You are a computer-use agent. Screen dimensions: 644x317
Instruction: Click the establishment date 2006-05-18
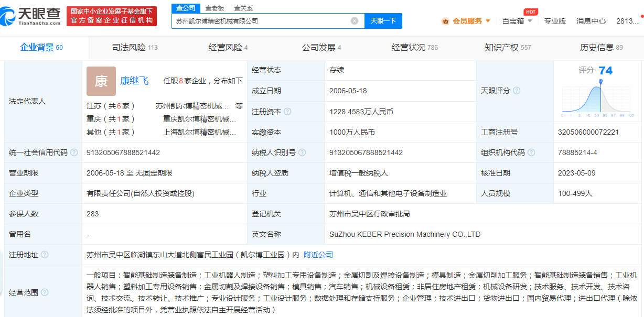[348, 91]
